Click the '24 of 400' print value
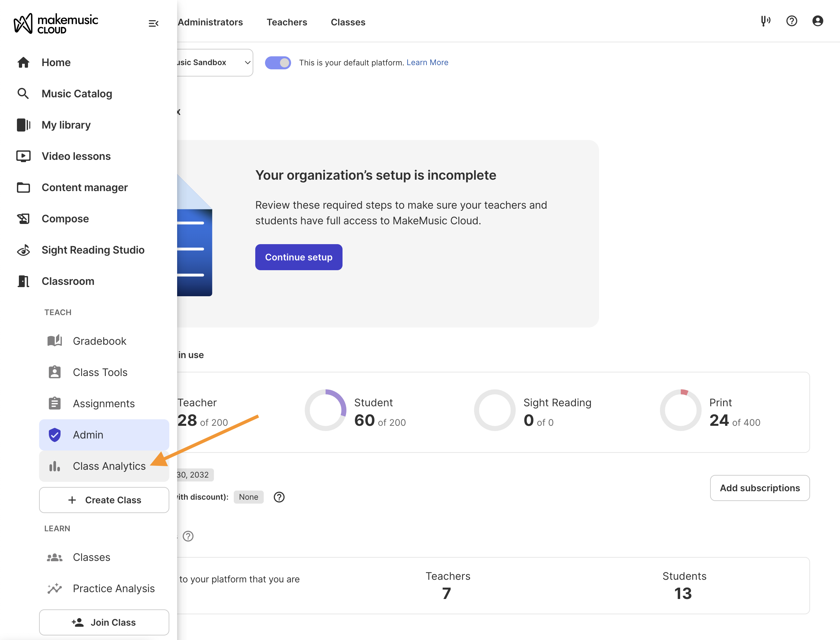This screenshot has height=640, width=840. click(735, 421)
